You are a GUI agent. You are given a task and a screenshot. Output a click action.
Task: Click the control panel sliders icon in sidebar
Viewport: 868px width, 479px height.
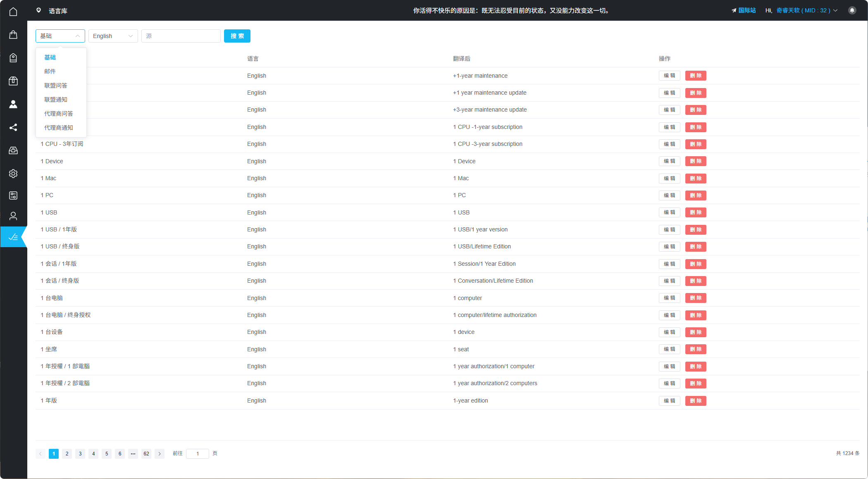[13, 195]
